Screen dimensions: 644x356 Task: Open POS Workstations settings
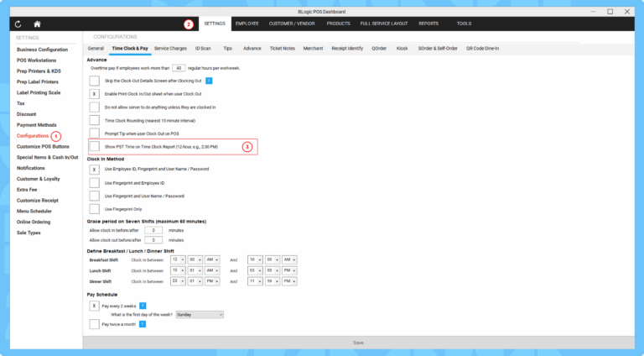pyautogui.click(x=37, y=60)
